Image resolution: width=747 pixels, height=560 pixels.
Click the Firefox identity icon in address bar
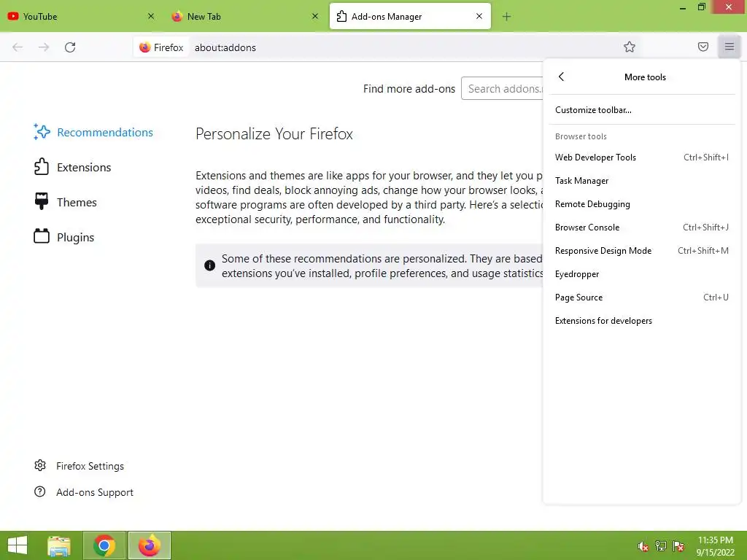(161, 47)
